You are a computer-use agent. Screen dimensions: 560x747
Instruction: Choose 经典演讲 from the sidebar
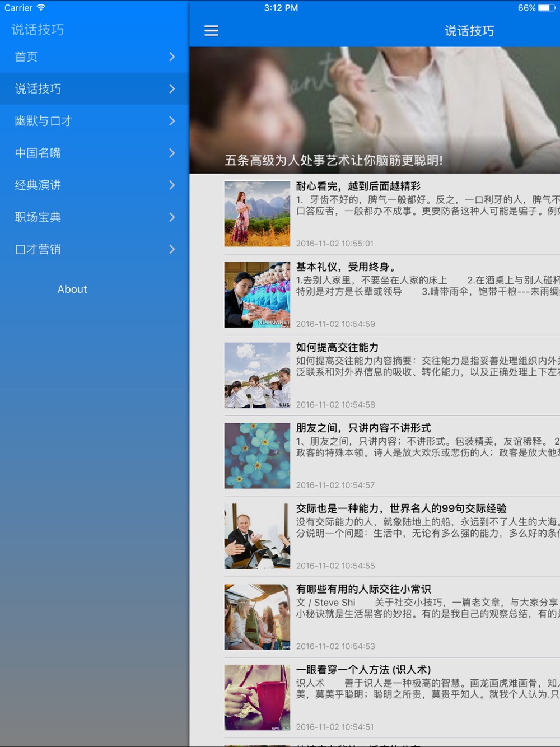pos(94,185)
